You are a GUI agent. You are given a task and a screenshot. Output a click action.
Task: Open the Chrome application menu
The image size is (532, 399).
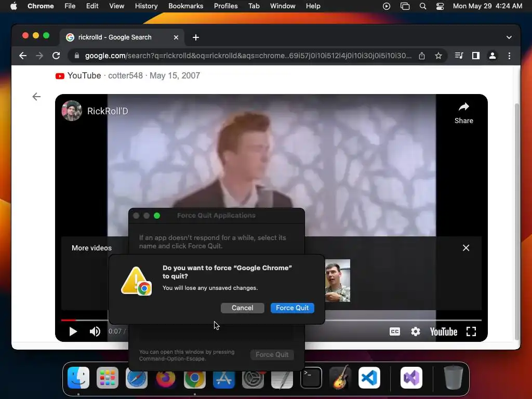(x=41, y=6)
